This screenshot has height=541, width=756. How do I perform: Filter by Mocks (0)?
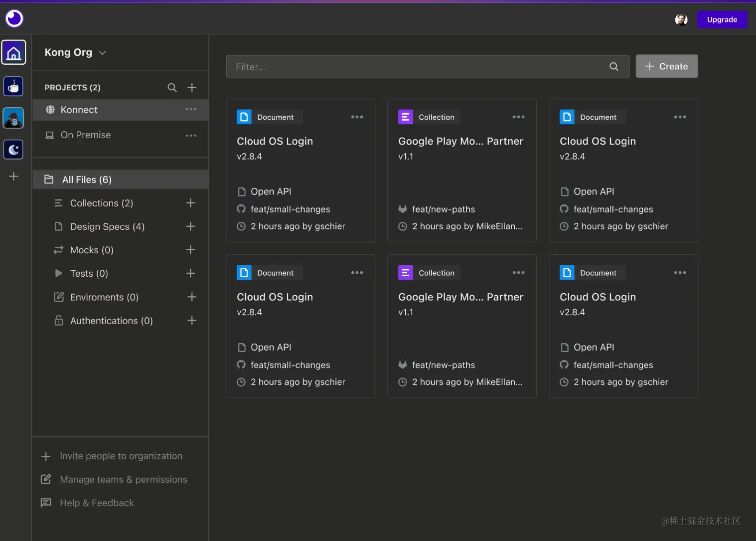[92, 250]
